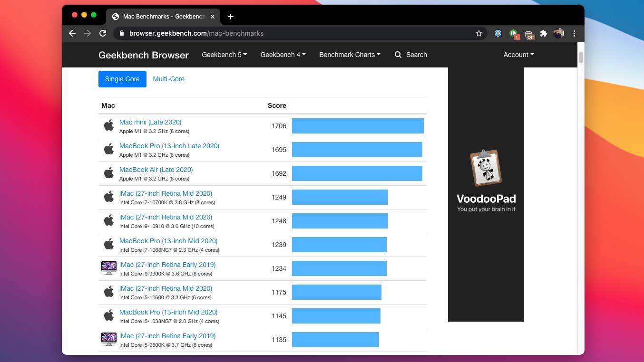Click iMac thumbnail for i9-9900K row

click(109, 268)
